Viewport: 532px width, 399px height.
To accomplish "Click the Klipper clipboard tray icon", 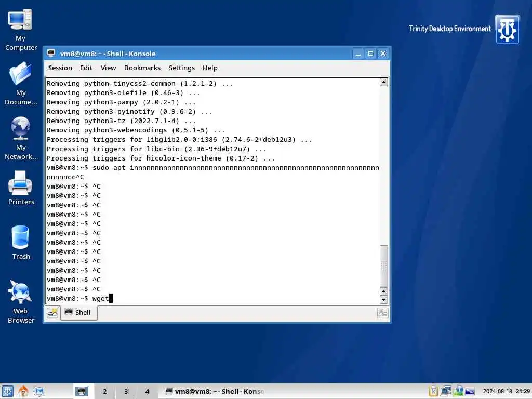I will point(433,391).
